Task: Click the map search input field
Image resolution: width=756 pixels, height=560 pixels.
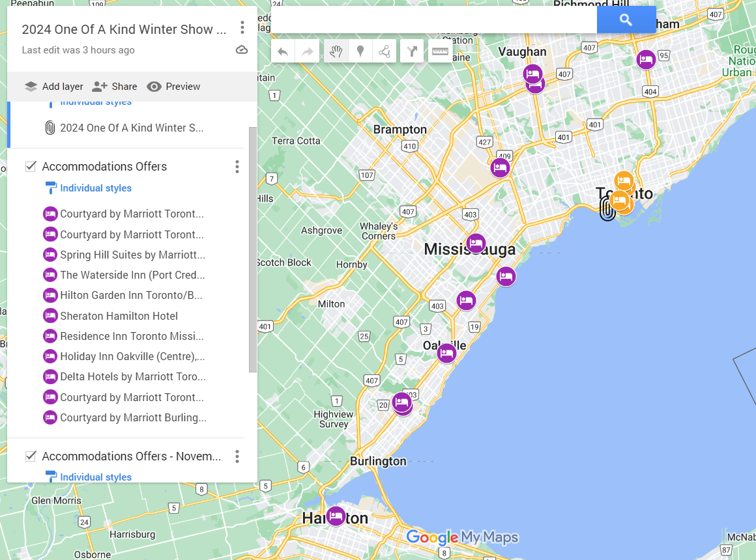Action: 433,20
